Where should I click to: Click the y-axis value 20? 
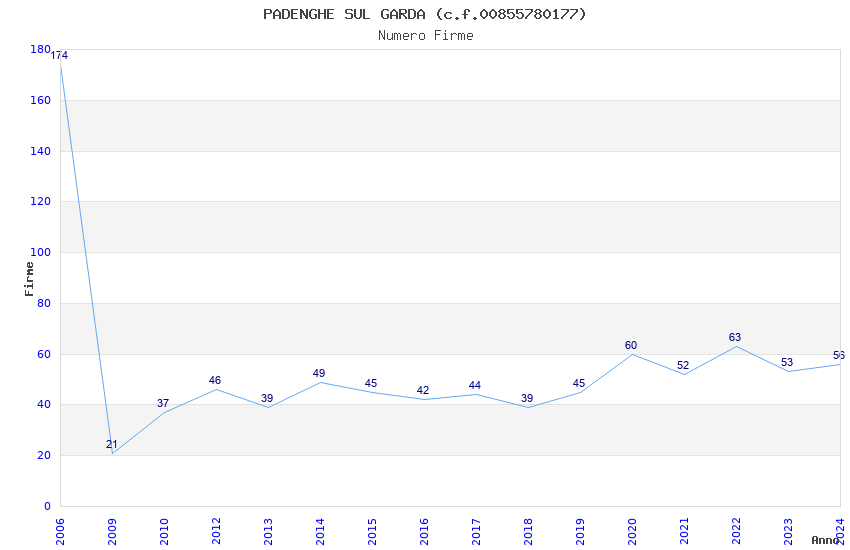tap(44, 455)
